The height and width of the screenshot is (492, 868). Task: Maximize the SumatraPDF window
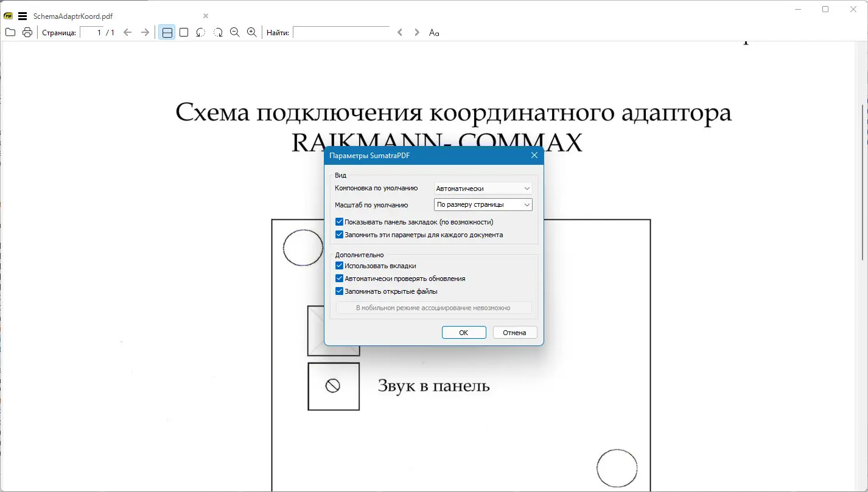[825, 9]
